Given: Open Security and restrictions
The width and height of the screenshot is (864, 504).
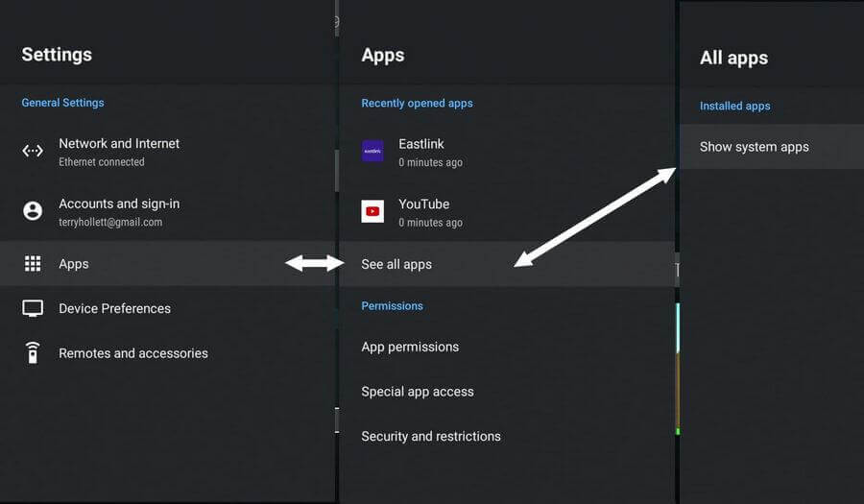Looking at the screenshot, I should pos(431,436).
